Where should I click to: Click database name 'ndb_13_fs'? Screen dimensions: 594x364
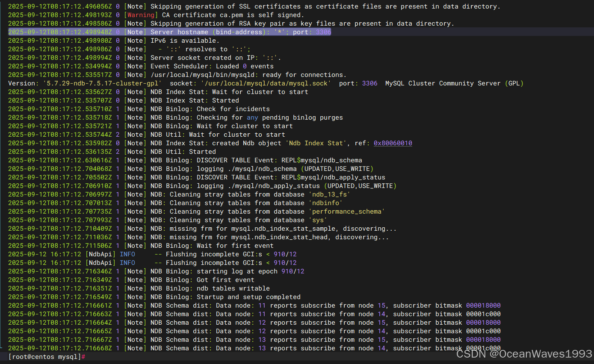click(329, 194)
